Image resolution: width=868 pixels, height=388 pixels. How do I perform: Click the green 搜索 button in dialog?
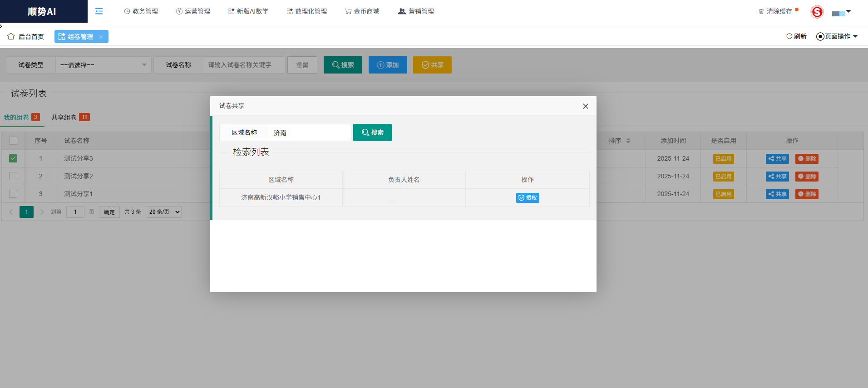coord(372,133)
